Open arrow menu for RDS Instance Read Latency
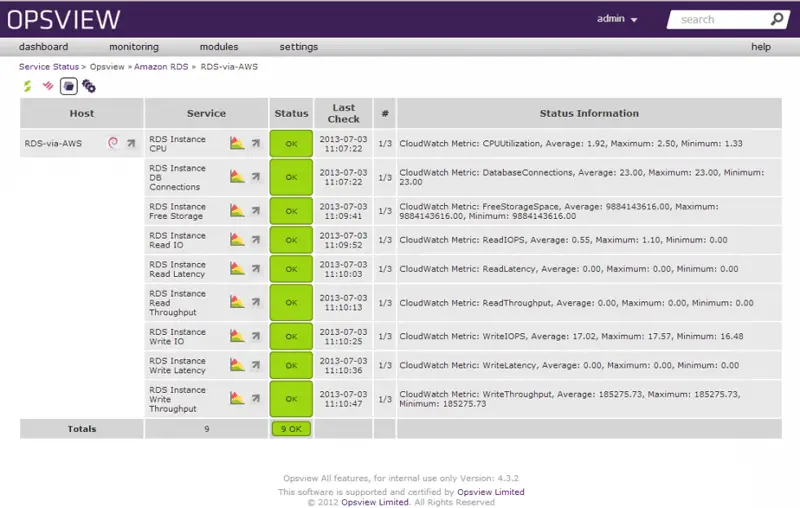This screenshot has height=508, width=800. pos(256,269)
